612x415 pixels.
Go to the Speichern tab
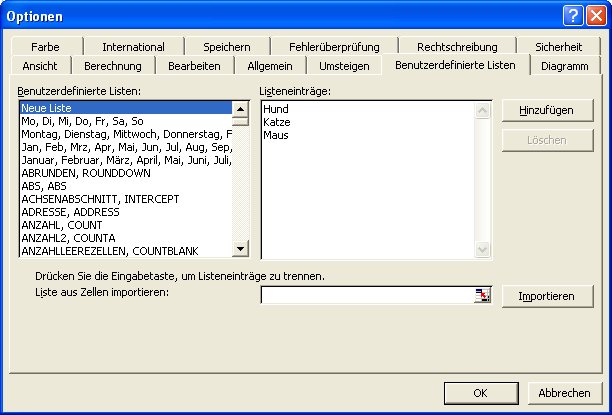point(226,47)
